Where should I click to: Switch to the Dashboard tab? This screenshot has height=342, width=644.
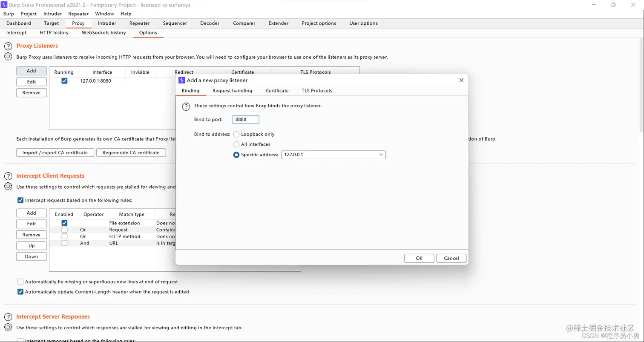(19, 23)
